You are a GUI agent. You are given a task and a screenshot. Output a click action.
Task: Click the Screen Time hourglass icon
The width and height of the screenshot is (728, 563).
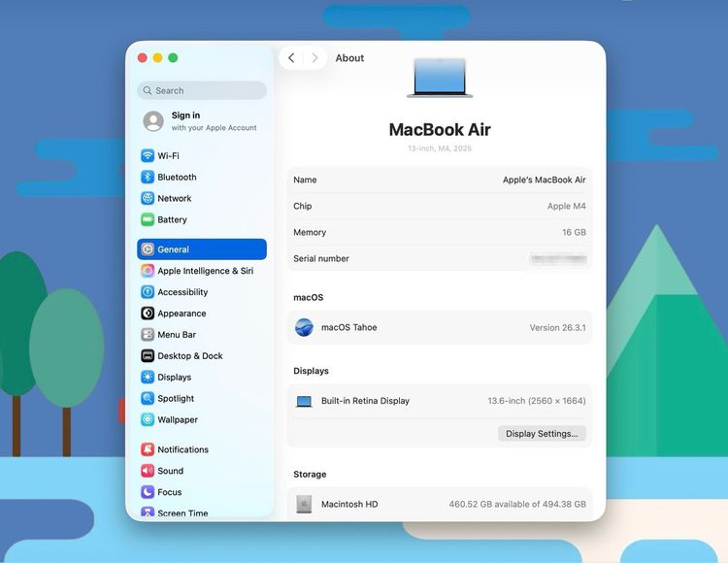point(148,512)
